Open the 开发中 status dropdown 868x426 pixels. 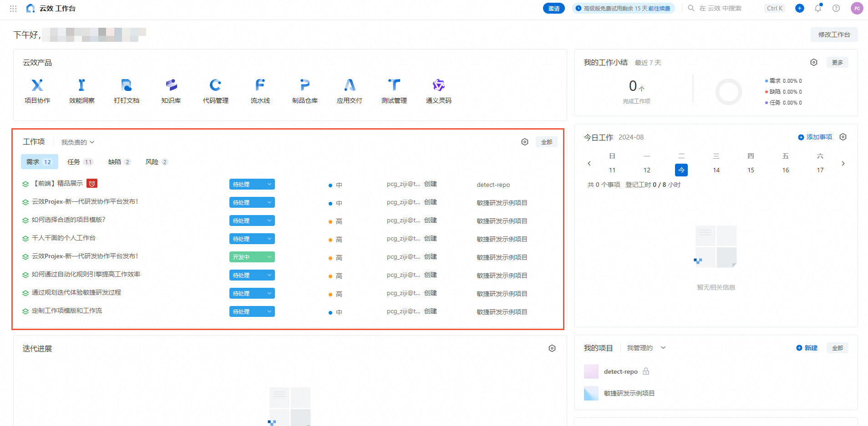pyautogui.click(x=252, y=257)
